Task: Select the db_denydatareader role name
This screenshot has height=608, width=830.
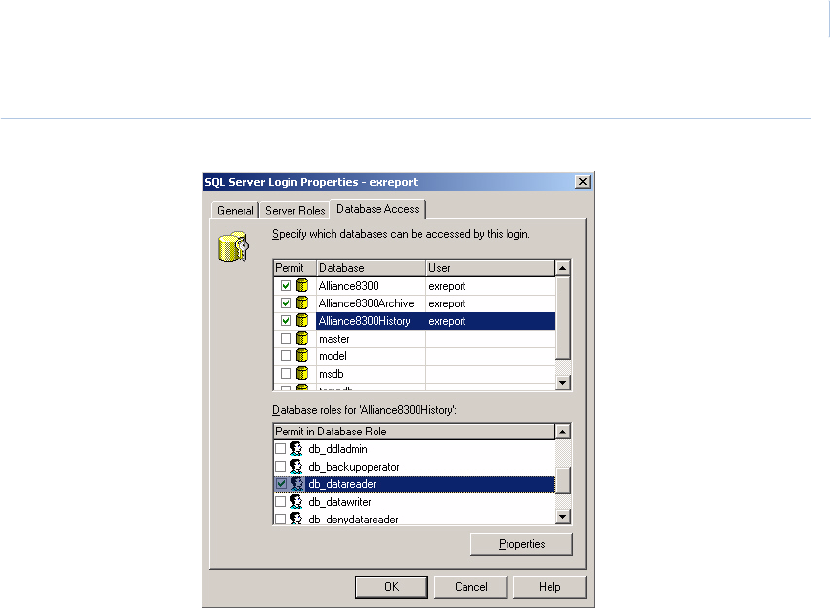Action: (x=353, y=519)
